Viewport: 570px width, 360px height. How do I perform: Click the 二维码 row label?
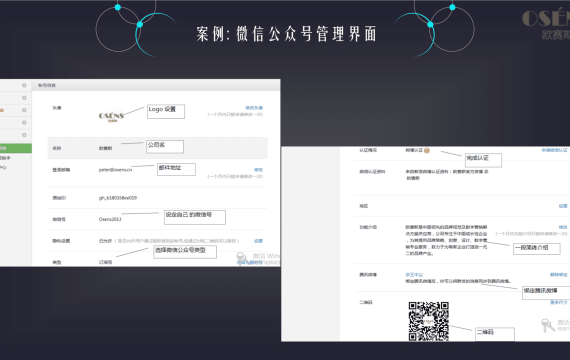click(366, 302)
